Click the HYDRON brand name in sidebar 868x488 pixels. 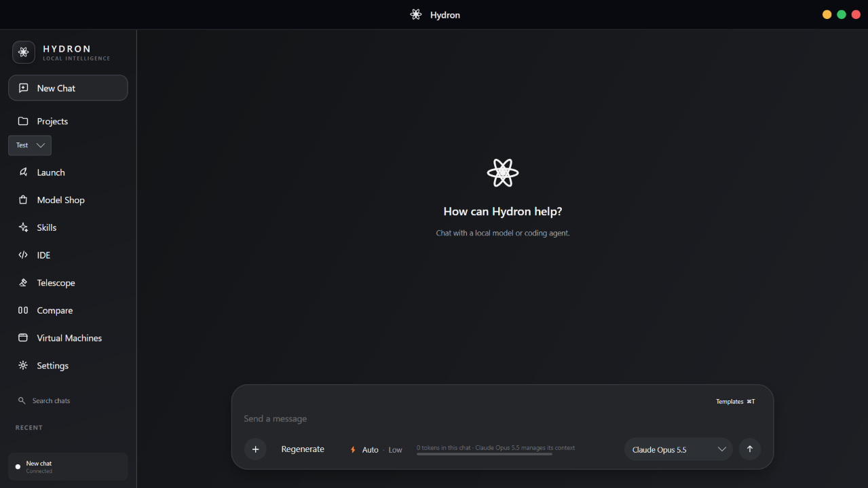click(x=67, y=49)
